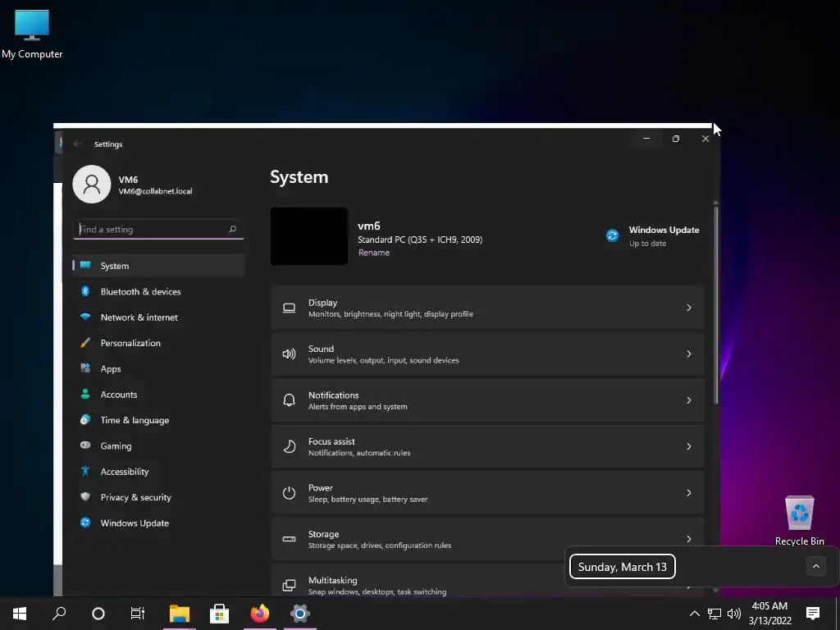Open the Display settings icon

pyautogui.click(x=289, y=308)
